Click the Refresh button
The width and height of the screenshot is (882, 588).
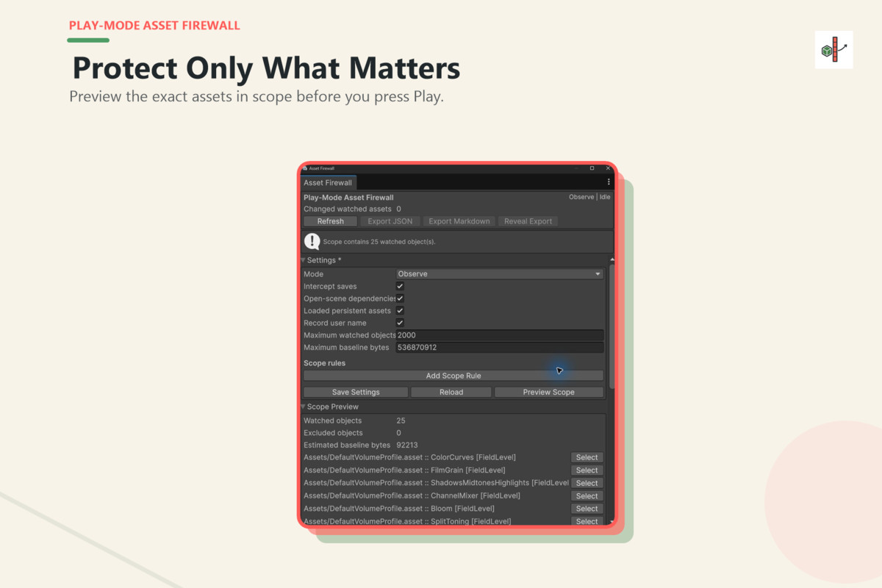click(x=330, y=221)
